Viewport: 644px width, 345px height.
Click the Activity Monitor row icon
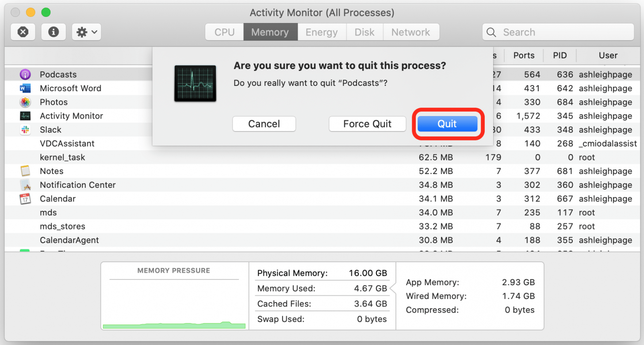[25, 116]
